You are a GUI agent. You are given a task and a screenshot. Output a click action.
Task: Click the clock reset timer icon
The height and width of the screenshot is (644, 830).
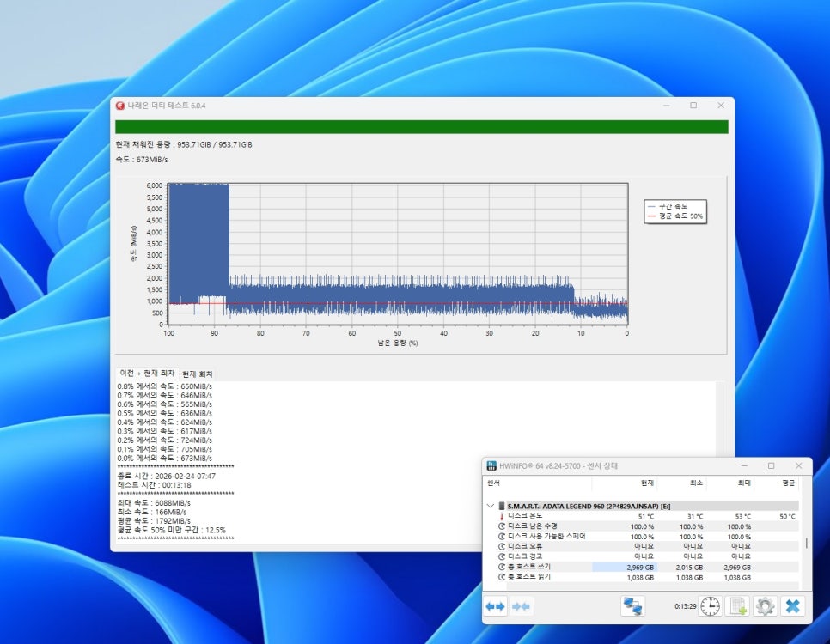click(x=710, y=606)
